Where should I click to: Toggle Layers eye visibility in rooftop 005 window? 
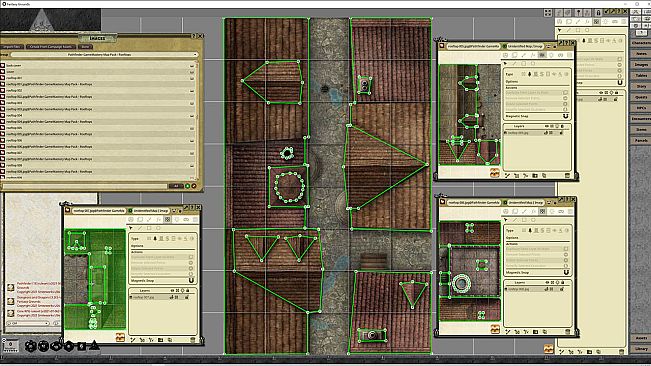pos(547,126)
